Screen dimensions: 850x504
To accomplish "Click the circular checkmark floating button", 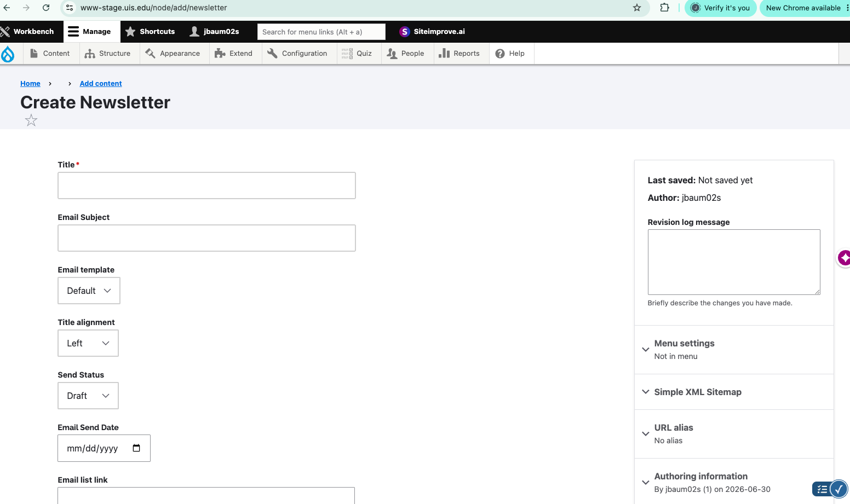I will (x=839, y=489).
